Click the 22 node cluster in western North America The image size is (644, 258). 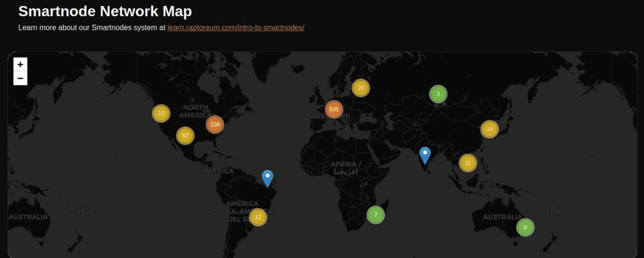[x=161, y=113]
